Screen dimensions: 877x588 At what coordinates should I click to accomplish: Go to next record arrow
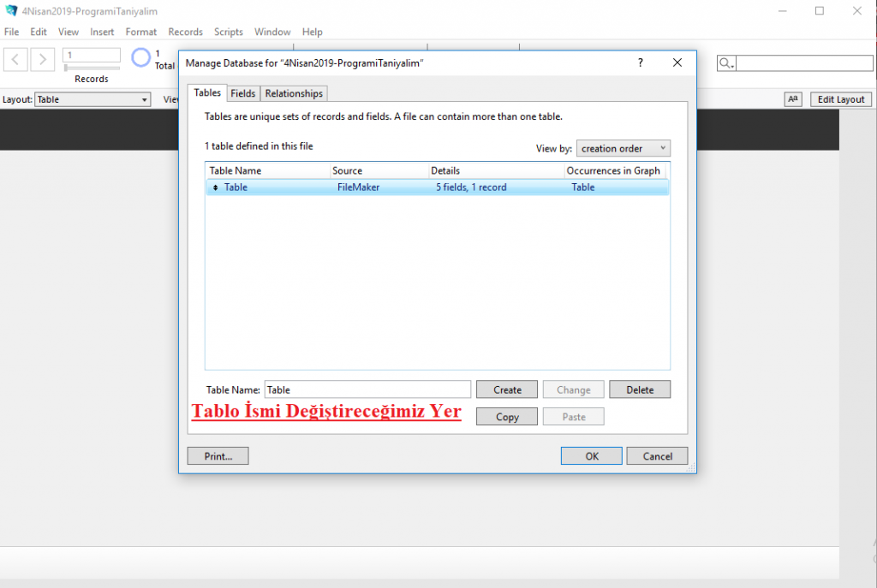(x=43, y=59)
